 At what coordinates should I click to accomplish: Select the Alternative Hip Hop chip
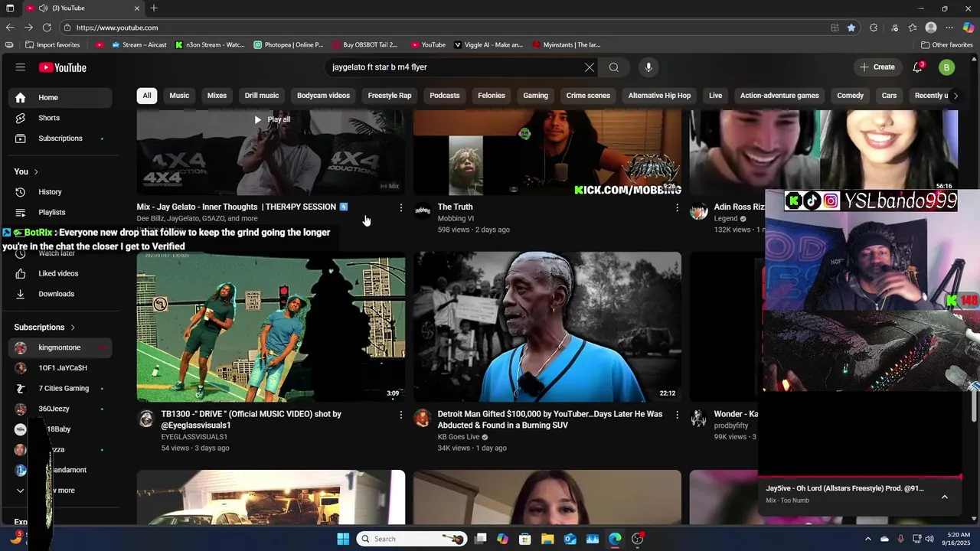tap(659, 96)
